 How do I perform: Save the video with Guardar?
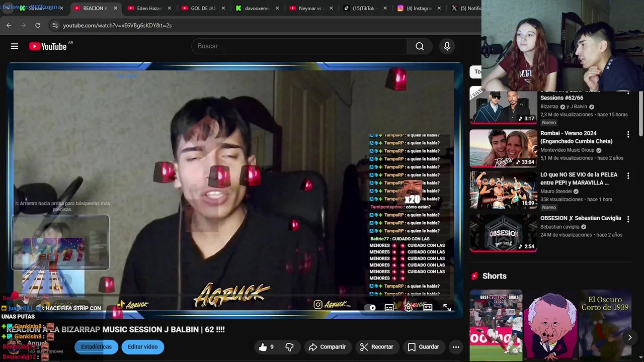(423, 347)
